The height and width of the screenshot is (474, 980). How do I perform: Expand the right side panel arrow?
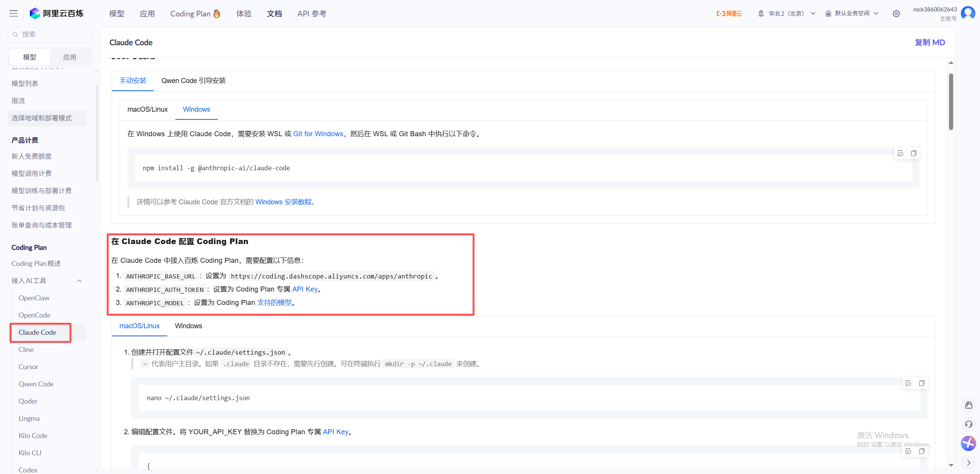[969, 463]
